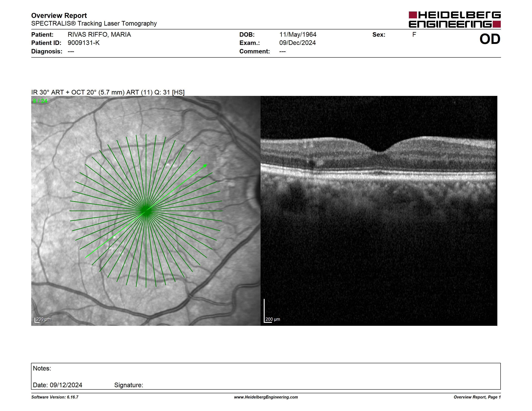Screen dimensions: 532x411
Task: Select patient name RIVAS RIFFO, MARIA
Action: click(99, 35)
